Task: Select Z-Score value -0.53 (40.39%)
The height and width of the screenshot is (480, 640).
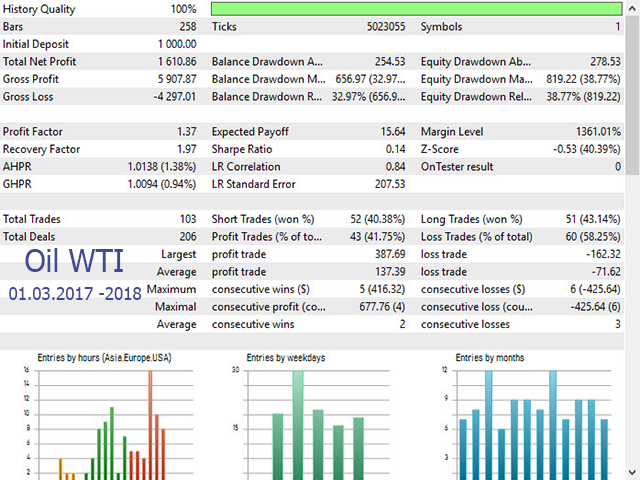Action: 587,149
